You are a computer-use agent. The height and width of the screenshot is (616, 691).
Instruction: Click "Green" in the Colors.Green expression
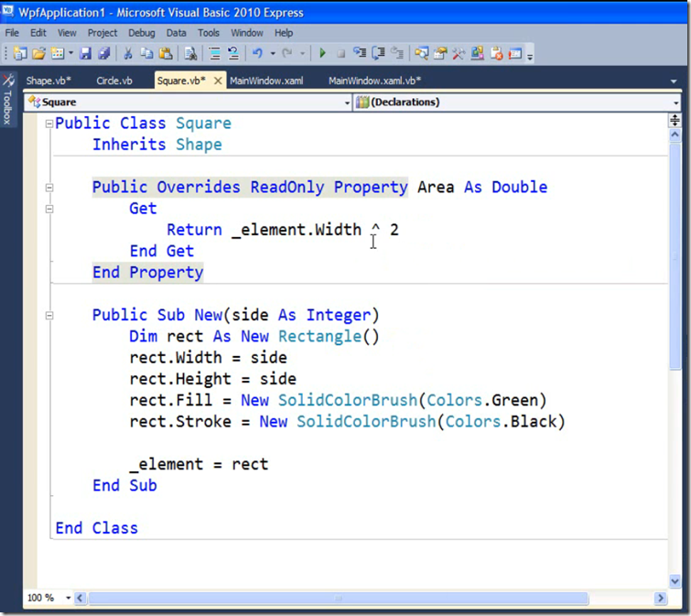514,401
